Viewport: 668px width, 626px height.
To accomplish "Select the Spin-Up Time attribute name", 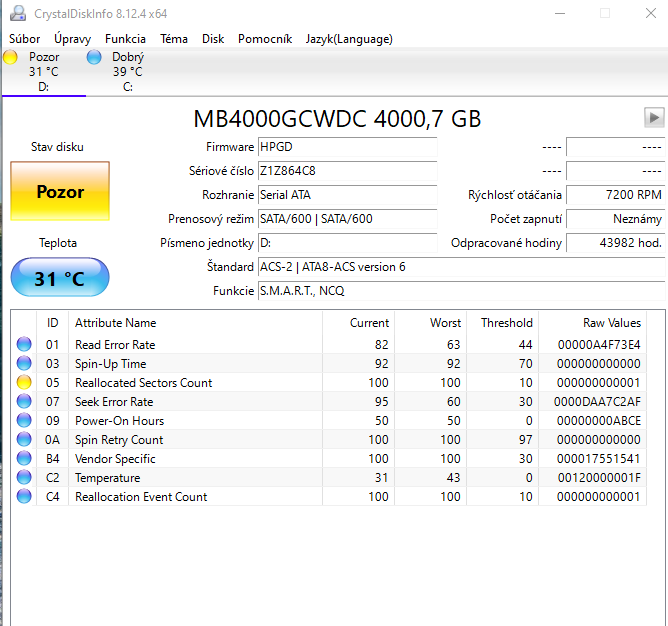I will (x=111, y=363).
